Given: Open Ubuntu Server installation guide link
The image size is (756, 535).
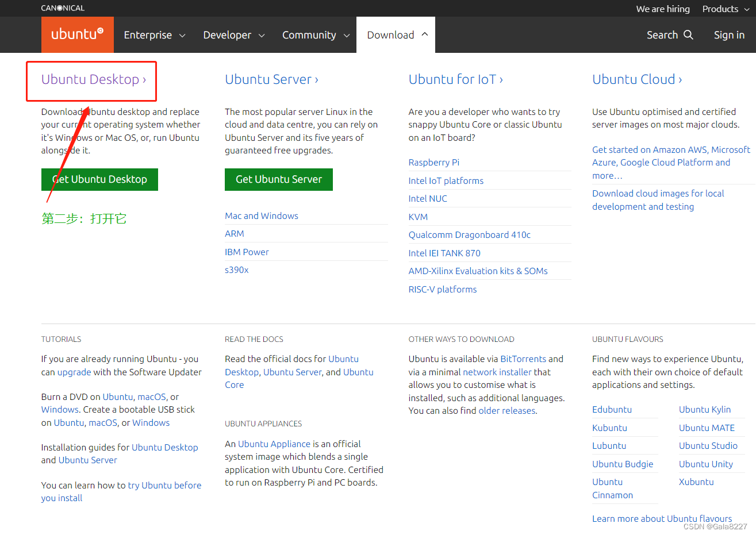Looking at the screenshot, I should [x=87, y=460].
